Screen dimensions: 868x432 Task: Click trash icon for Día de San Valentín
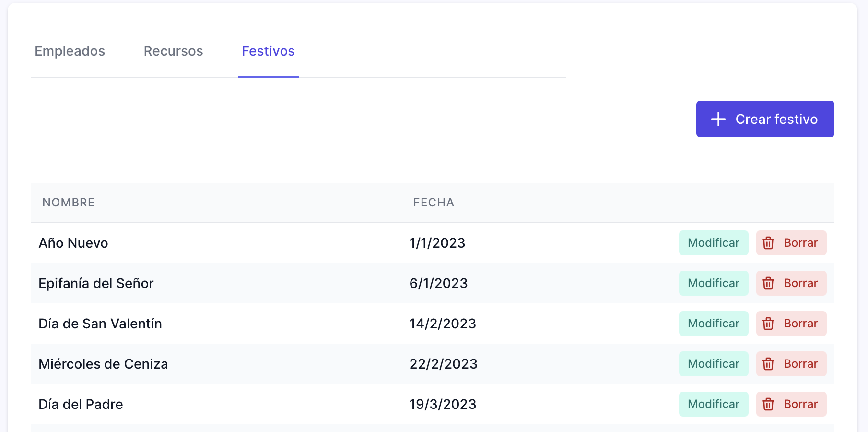click(x=768, y=324)
